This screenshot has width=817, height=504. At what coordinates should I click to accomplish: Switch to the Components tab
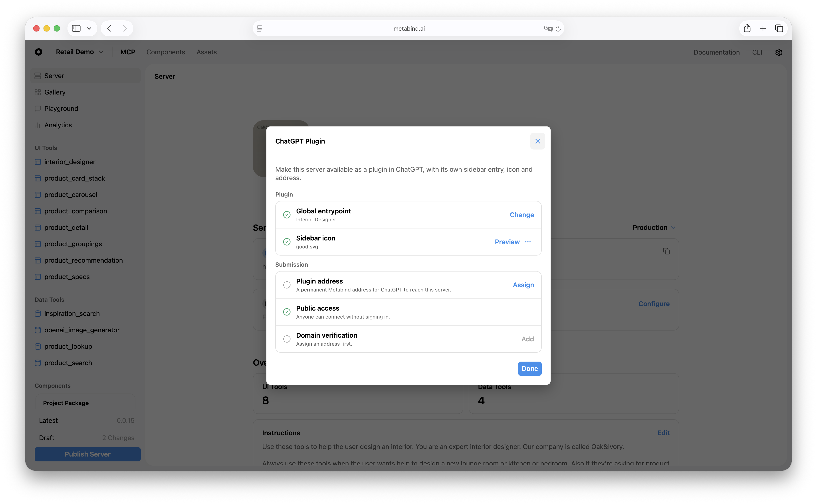point(165,52)
